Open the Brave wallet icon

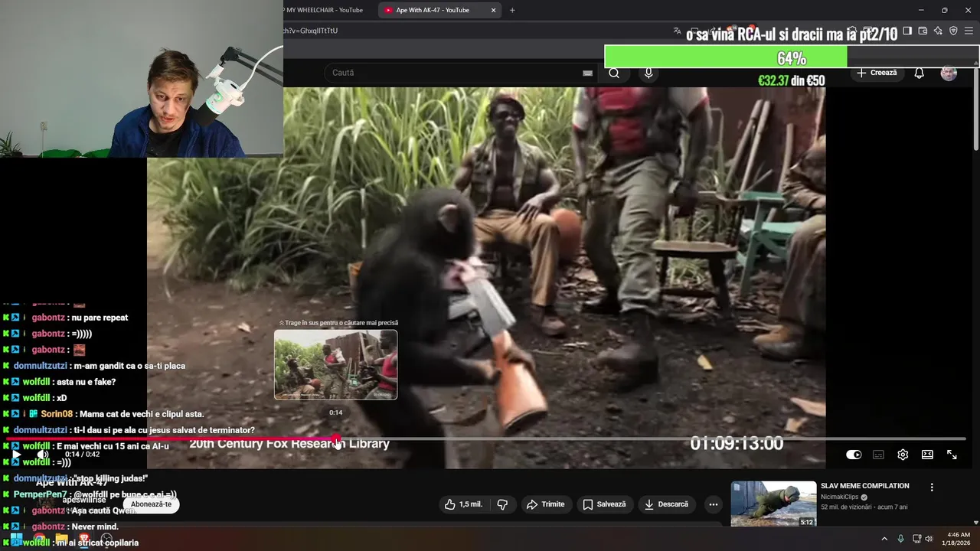click(x=923, y=31)
